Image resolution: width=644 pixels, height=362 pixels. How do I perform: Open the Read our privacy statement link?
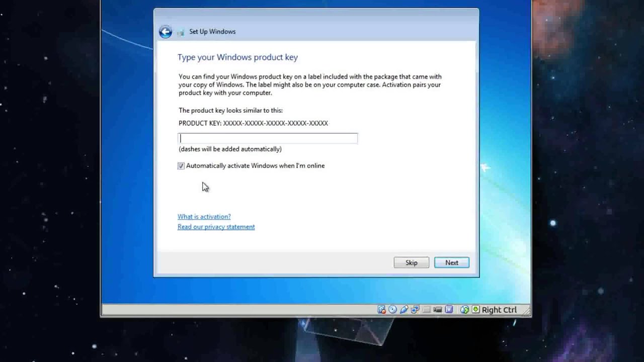(x=216, y=227)
